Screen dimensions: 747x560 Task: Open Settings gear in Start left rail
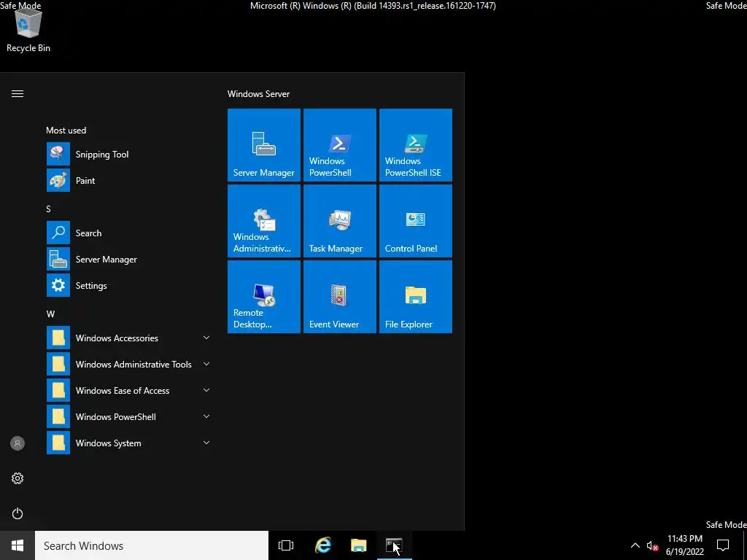(x=18, y=478)
